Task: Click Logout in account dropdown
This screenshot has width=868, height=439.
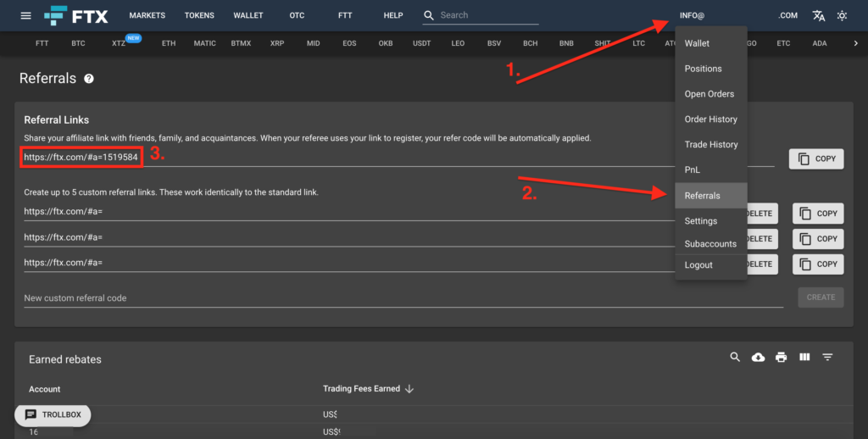Action: pyautogui.click(x=711, y=265)
